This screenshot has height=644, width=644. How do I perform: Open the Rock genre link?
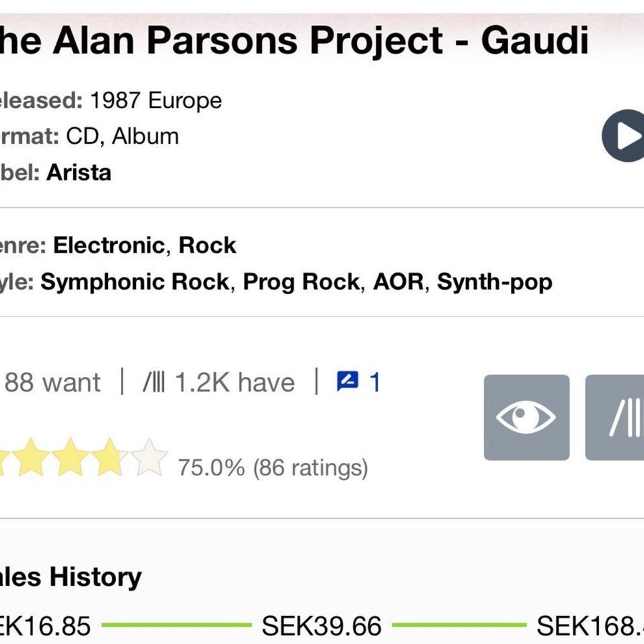click(x=208, y=245)
